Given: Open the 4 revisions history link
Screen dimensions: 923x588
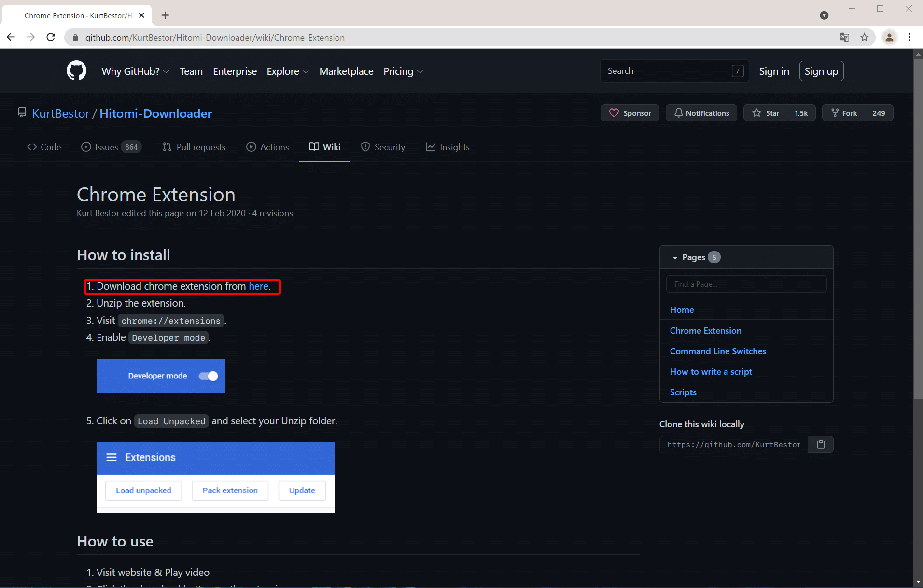Looking at the screenshot, I should point(272,213).
